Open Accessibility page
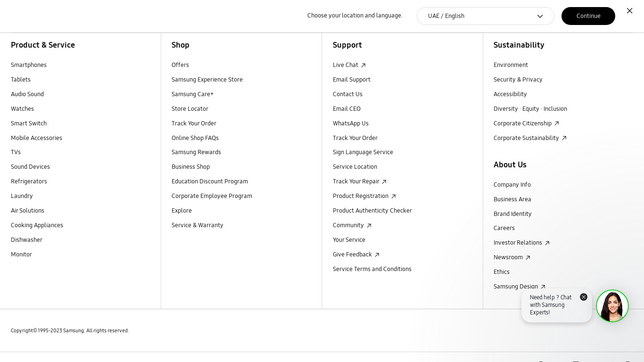The image size is (644, 362). (510, 94)
